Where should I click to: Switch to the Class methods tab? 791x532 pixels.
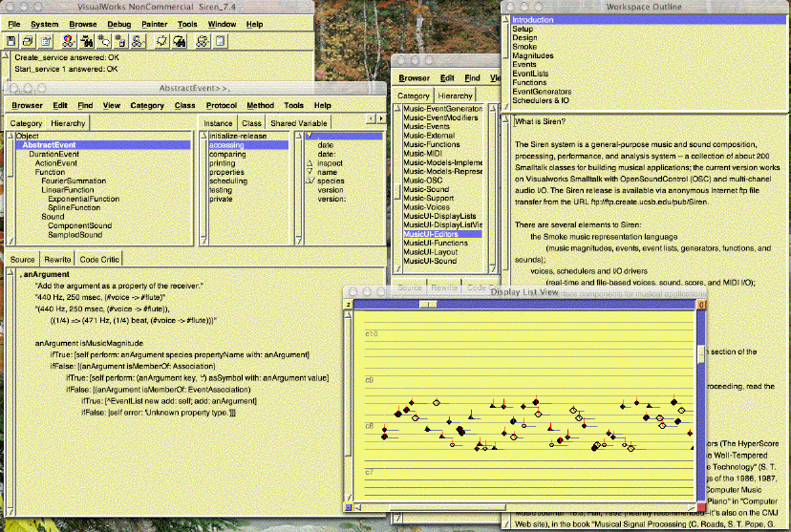(x=251, y=123)
